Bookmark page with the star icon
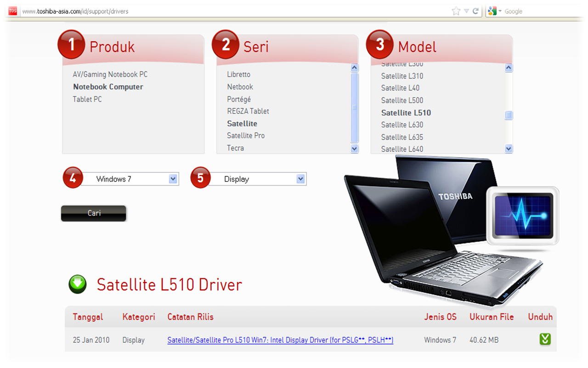Image resolution: width=588 pixels, height=368 pixels. point(456,11)
